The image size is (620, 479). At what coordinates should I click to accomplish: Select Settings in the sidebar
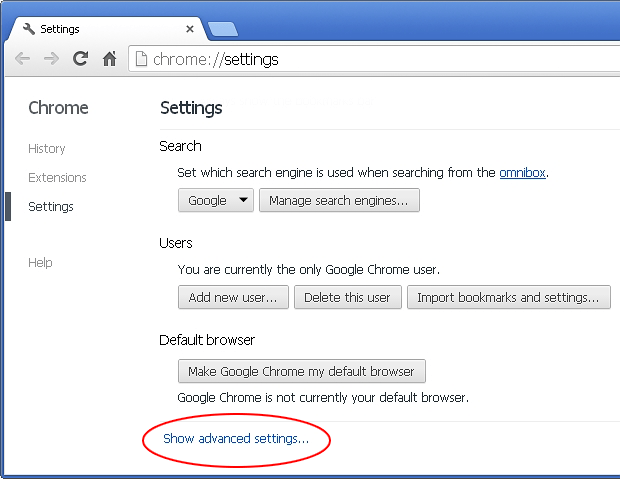click(51, 206)
